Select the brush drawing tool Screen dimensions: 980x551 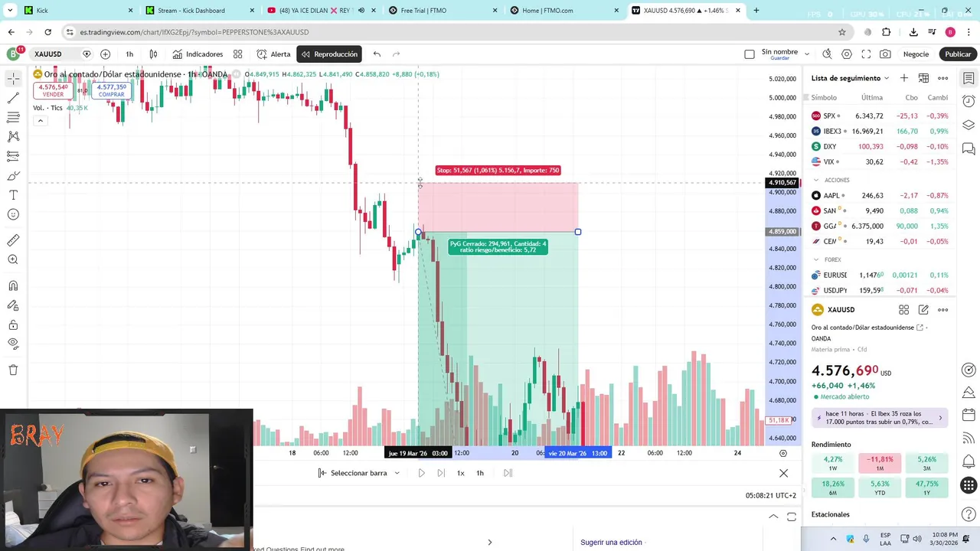click(x=13, y=176)
